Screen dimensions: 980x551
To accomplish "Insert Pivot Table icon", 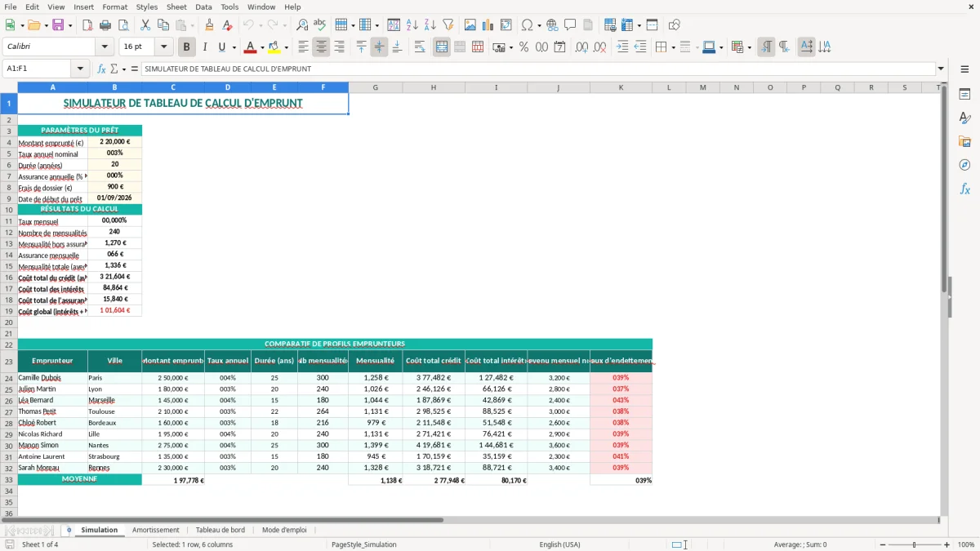I will pyautogui.click(x=506, y=25).
